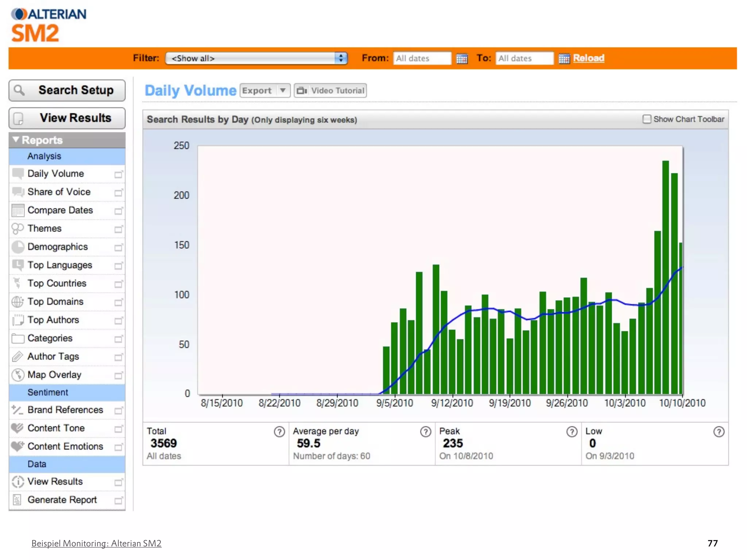The height and width of the screenshot is (560, 747).
Task: Click the To date calendar icon
Action: (x=564, y=58)
